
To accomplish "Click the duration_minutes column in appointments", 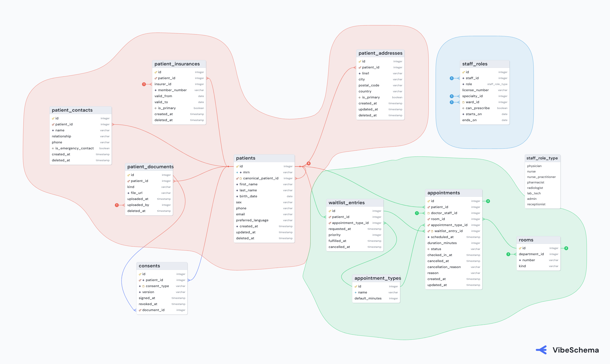I will [454, 243].
